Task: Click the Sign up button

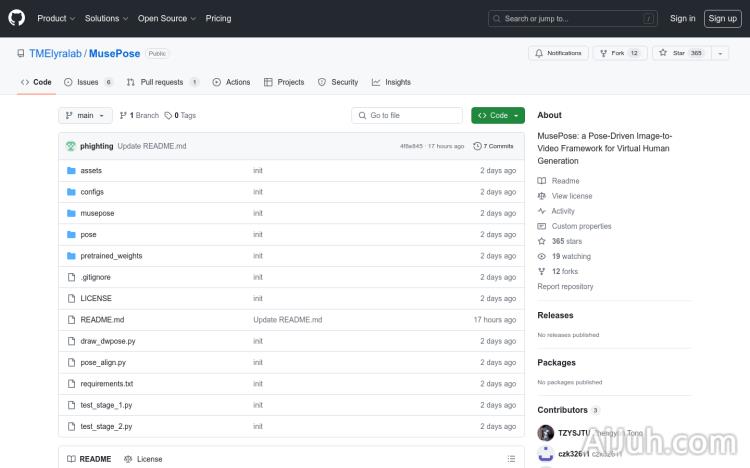Action: tap(721, 18)
